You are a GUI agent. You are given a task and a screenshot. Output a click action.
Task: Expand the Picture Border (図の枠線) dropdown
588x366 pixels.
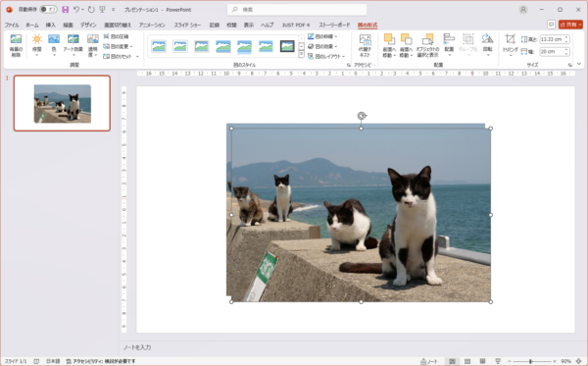point(322,36)
